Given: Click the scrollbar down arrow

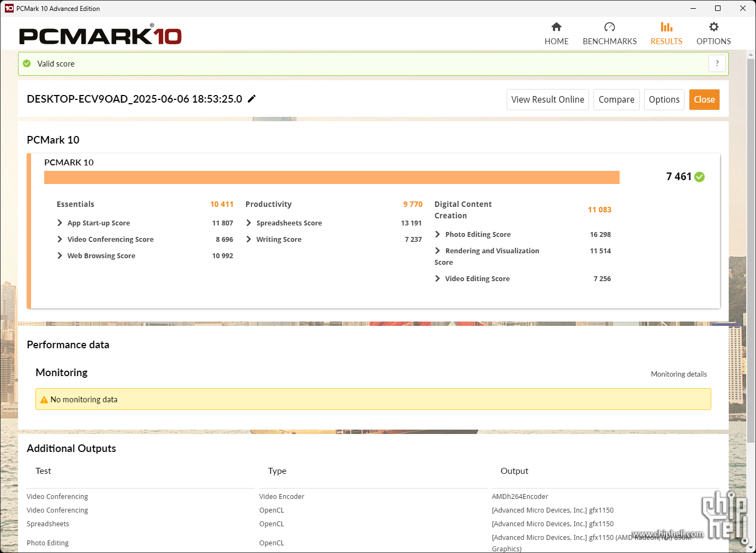Looking at the screenshot, I should click(751, 548).
